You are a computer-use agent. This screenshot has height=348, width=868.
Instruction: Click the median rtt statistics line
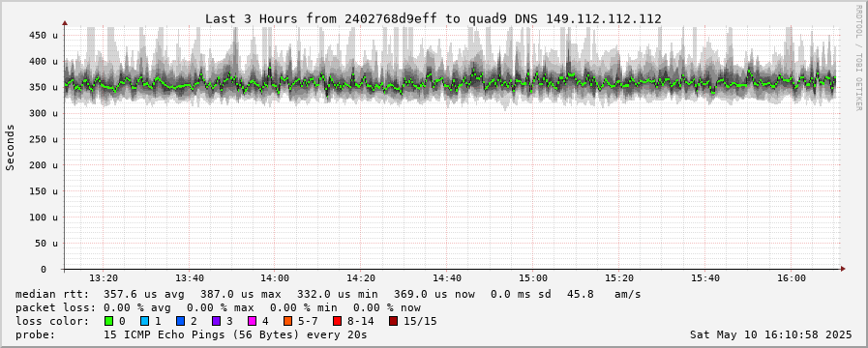328,294
